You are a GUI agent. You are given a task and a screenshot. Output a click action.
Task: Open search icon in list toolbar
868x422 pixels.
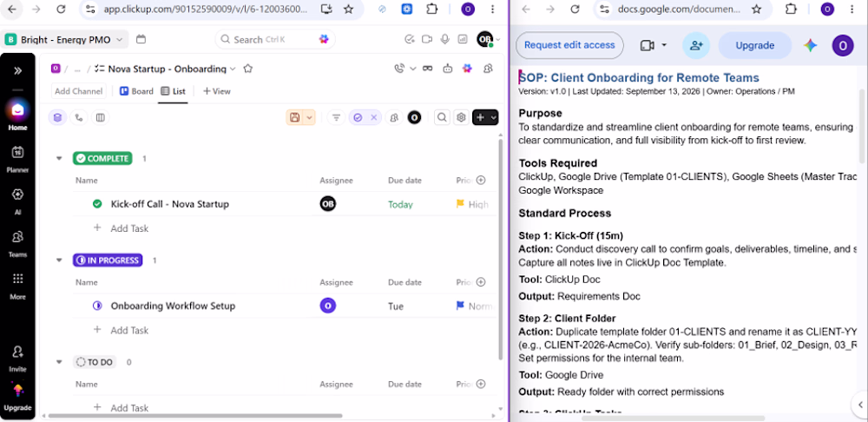pos(441,117)
